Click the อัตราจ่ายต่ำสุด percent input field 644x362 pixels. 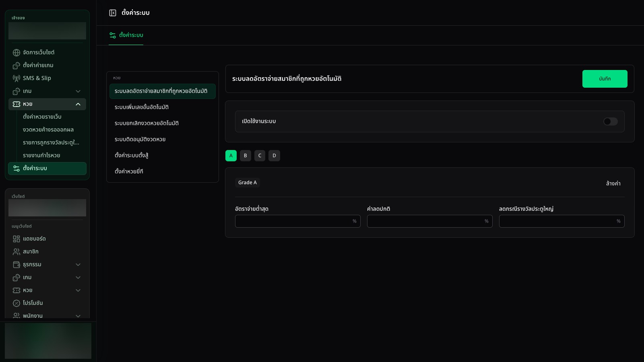(298, 221)
